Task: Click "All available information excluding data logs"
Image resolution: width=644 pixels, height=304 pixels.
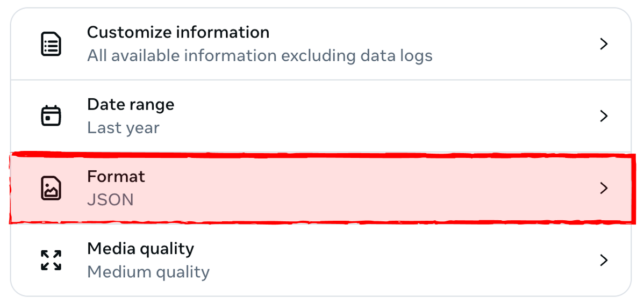Action: [260, 55]
